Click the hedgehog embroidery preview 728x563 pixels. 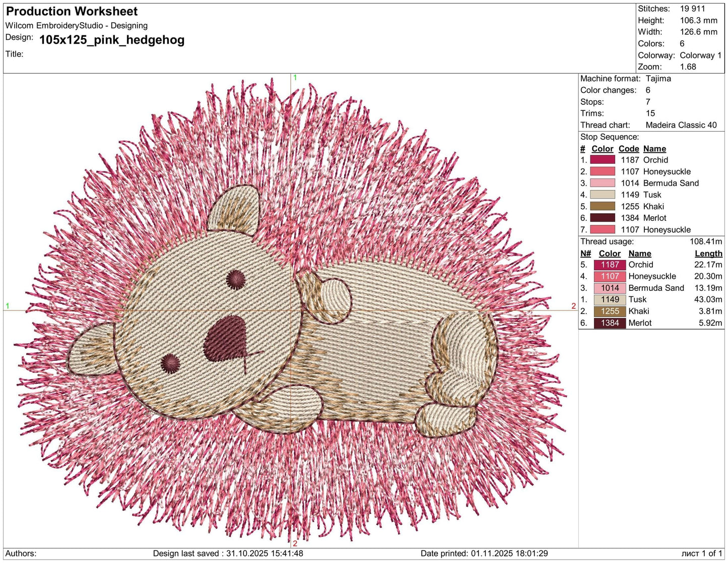pyautogui.click(x=287, y=312)
